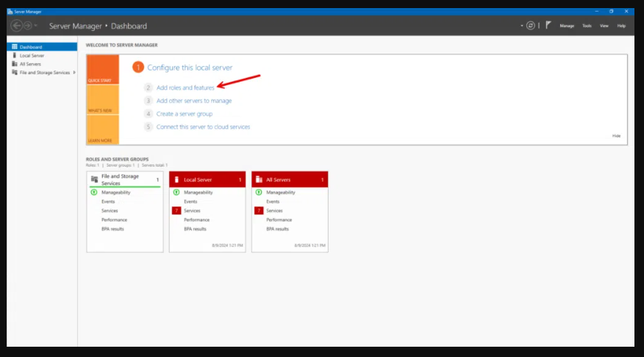Click Create a server group link
Image resolution: width=644 pixels, height=357 pixels.
(x=185, y=114)
